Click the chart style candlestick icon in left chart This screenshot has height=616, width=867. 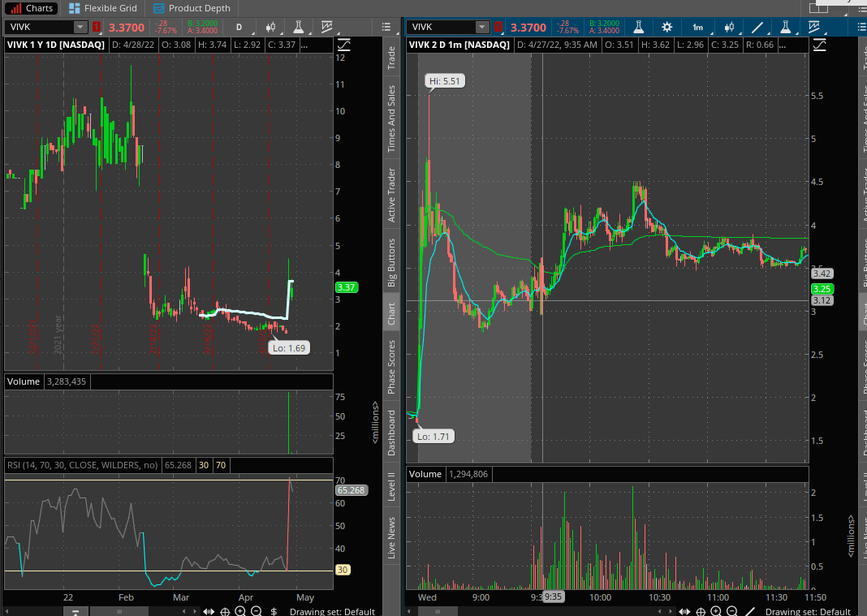tap(271, 28)
